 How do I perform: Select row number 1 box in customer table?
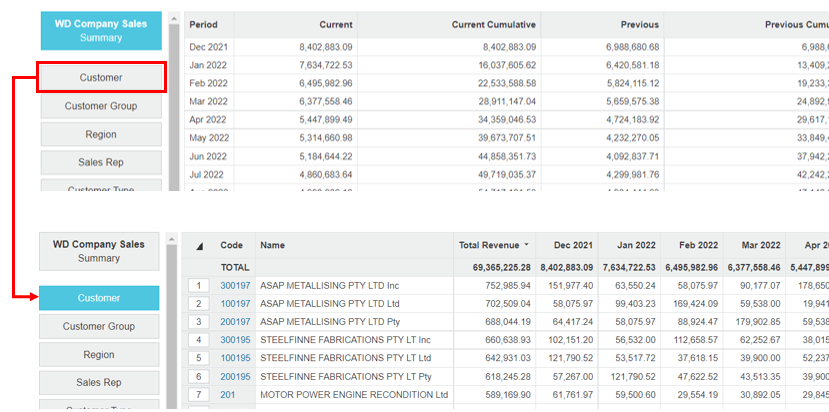(200, 286)
